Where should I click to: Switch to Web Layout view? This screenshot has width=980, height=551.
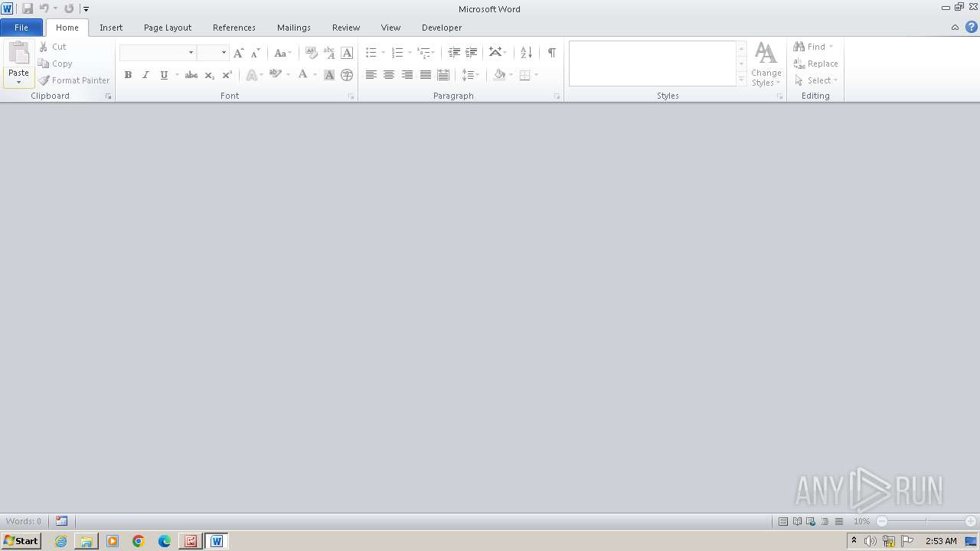pyautogui.click(x=811, y=521)
